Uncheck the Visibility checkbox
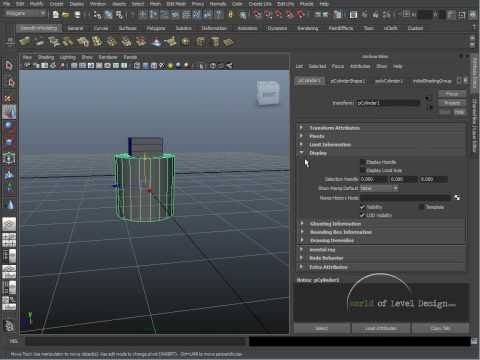Screen dimensions: 480x360 [x=363, y=207]
